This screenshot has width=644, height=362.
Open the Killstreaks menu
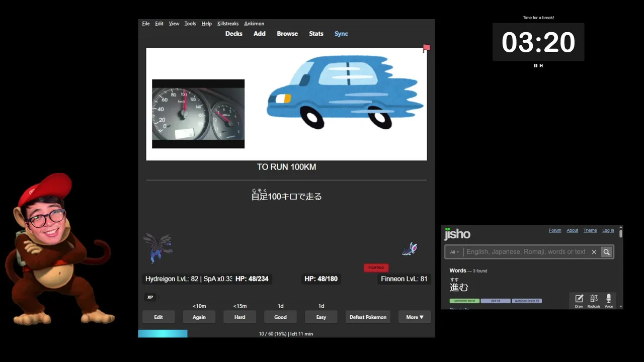pos(228,24)
